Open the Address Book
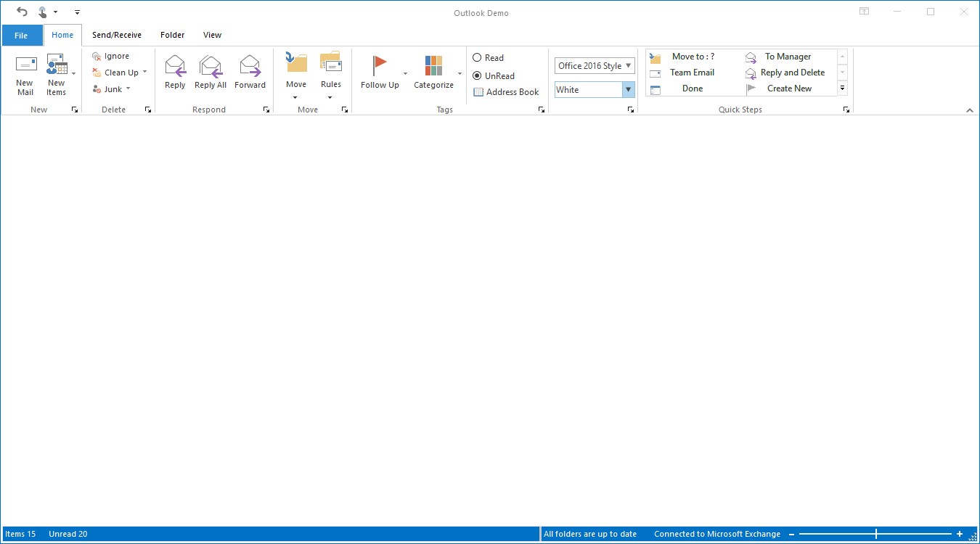980x544 pixels. (506, 92)
